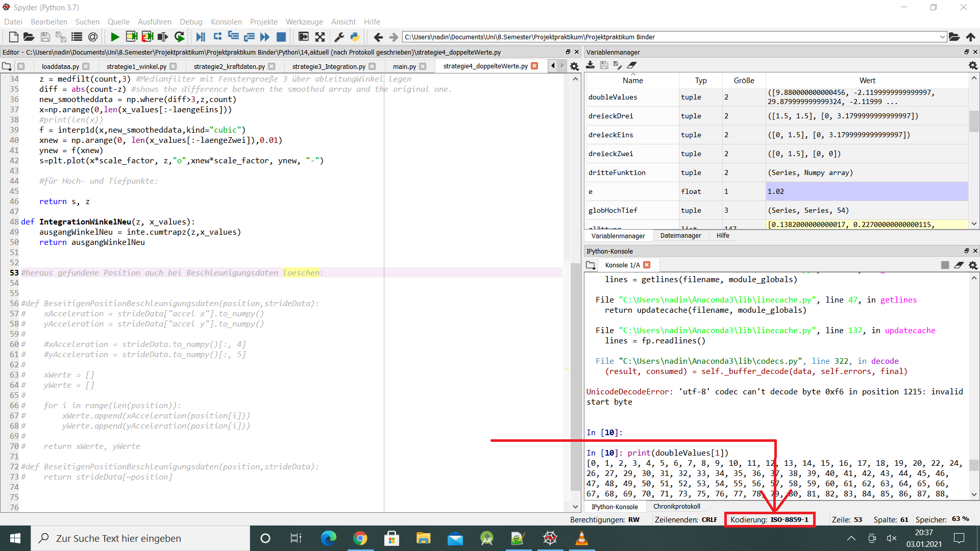This screenshot has height=551, width=980.
Task: Toggle fullscreen mode icon
Action: [320, 37]
